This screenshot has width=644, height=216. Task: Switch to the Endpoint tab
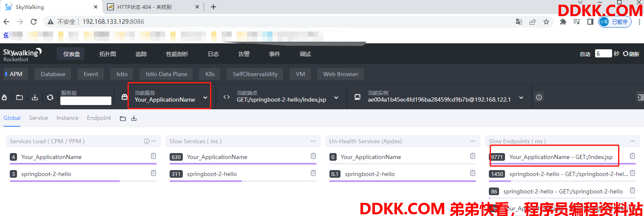pyautogui.click(x=99, y=118)
